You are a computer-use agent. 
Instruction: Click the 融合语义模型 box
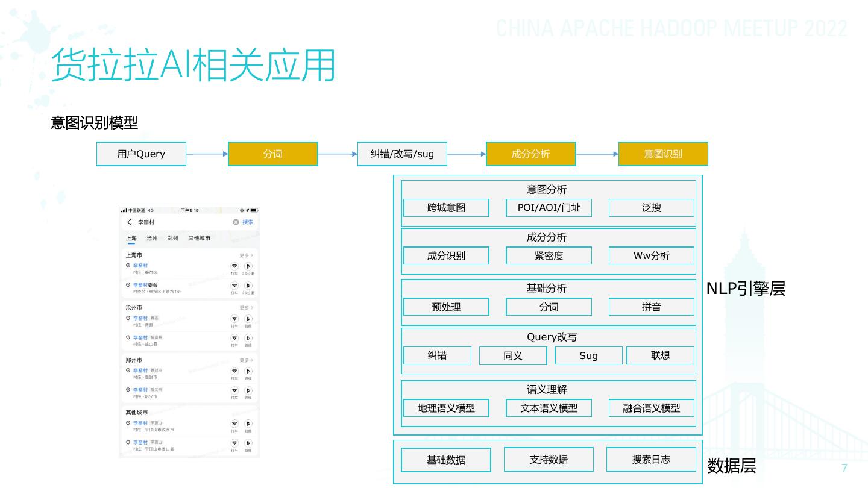point(652,408)
